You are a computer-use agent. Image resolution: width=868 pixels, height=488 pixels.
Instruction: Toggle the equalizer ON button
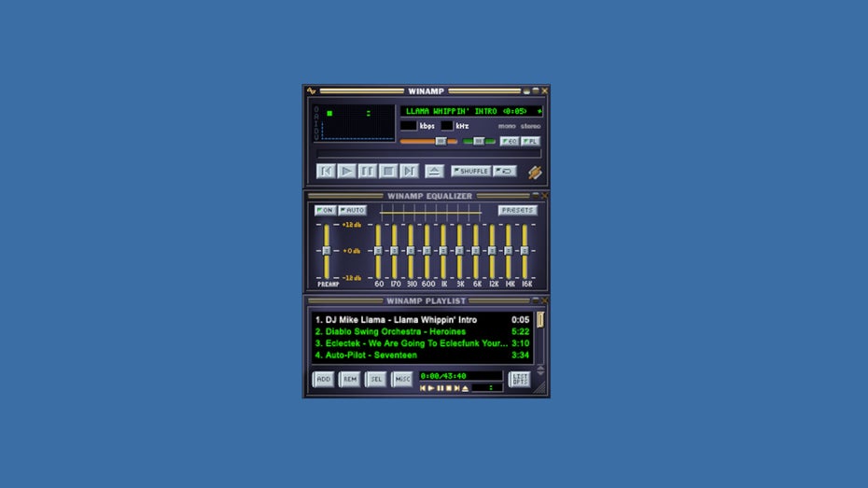pyautogui.click(x=325, y=210)
